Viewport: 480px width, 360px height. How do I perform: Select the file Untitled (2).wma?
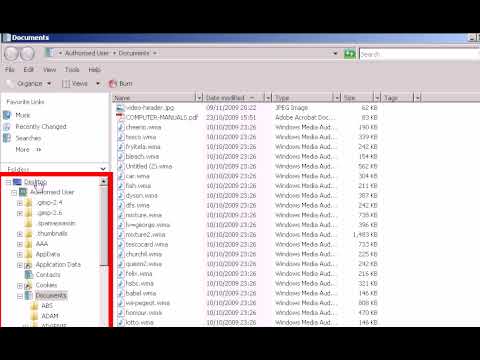149,166
